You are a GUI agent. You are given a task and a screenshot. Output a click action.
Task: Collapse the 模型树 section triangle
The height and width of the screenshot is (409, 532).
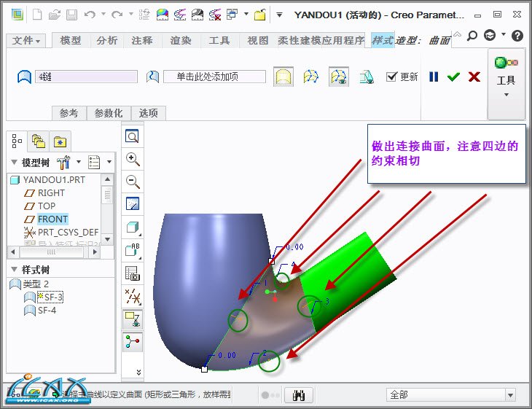click(15, 163)
